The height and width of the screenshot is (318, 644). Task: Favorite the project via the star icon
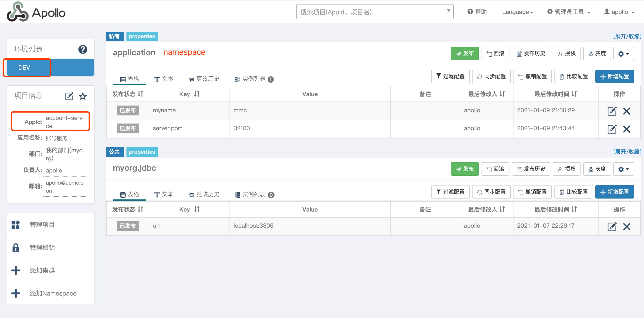83,96
